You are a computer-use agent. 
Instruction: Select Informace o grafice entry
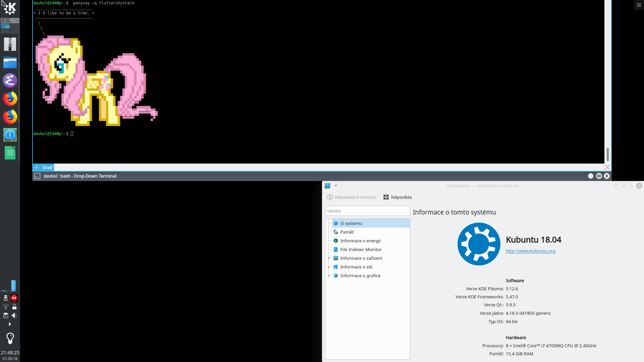371,276
